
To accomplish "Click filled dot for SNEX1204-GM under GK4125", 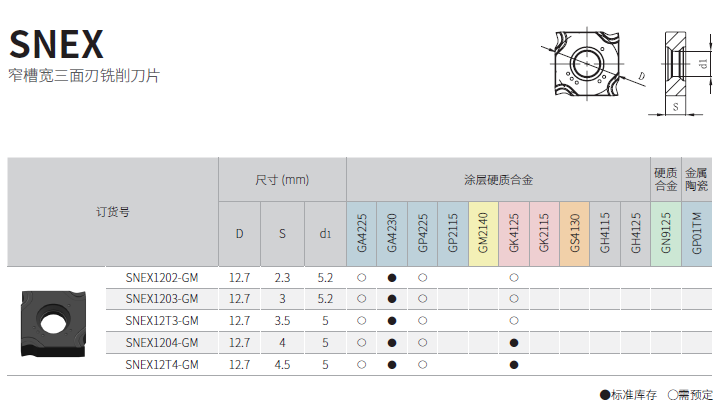I will (514, 343).
